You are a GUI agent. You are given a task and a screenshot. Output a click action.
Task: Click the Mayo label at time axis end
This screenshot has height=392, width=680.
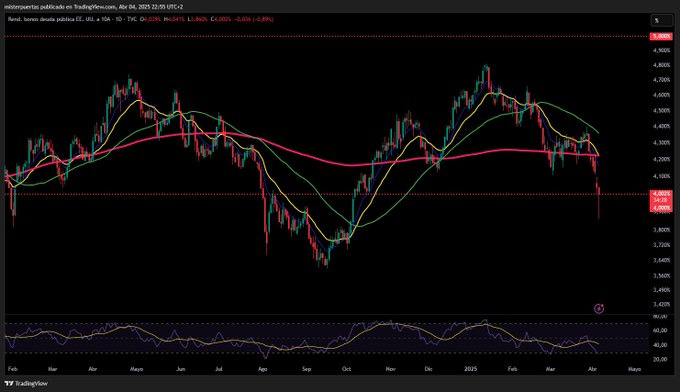[x=634, y=369]
